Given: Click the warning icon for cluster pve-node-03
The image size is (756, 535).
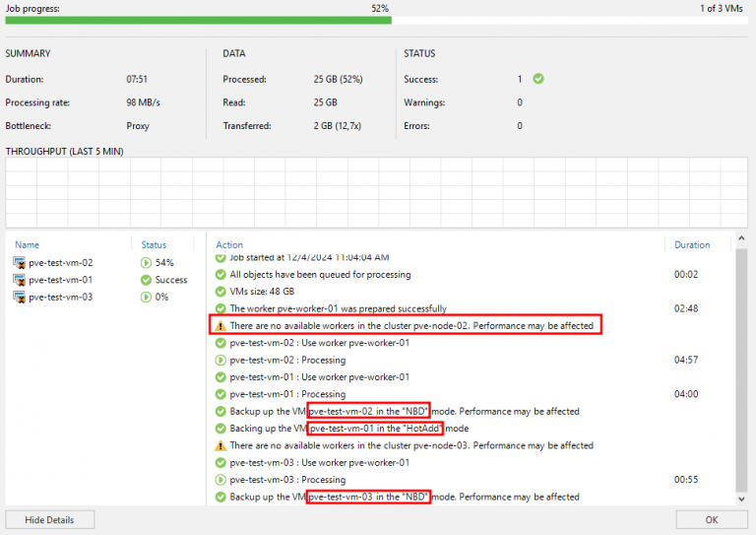Looking at the screenshot, I should (220, 445).
